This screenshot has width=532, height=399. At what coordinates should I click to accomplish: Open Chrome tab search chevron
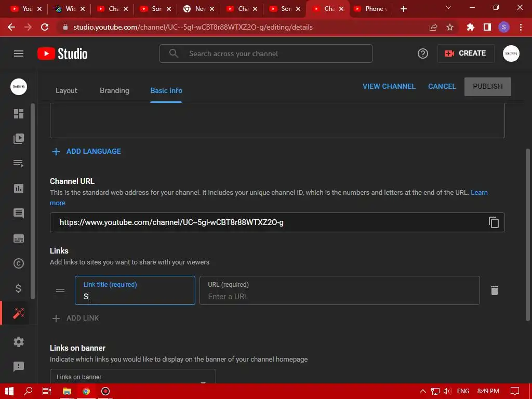tap(448, 7)
